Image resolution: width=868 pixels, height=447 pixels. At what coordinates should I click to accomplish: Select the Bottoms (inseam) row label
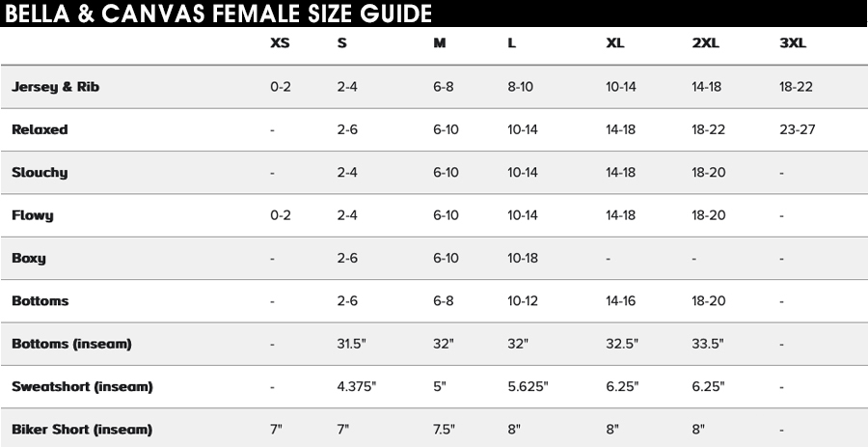tap(71, 344)
